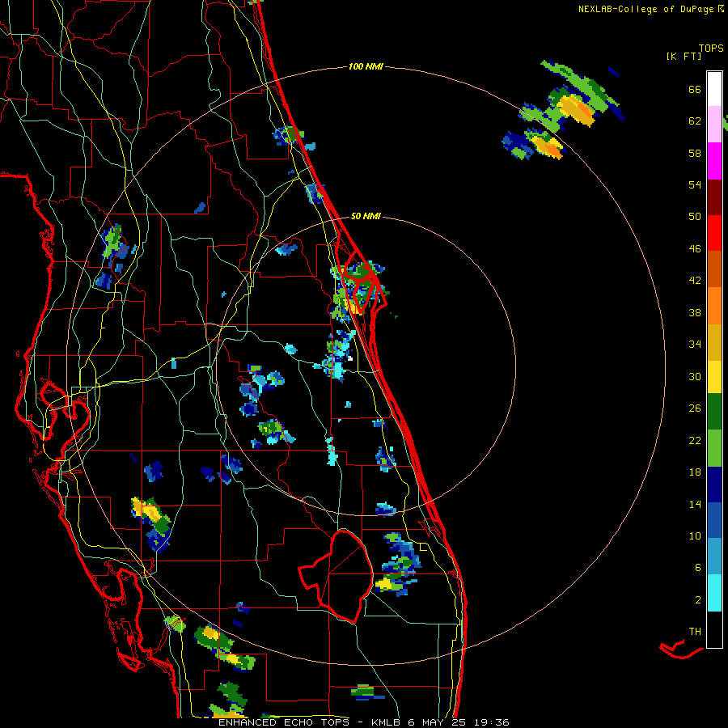Click the TH threshold label on the legend
Image resolution: width=728 pixels, height=728 pixels.
695,631
